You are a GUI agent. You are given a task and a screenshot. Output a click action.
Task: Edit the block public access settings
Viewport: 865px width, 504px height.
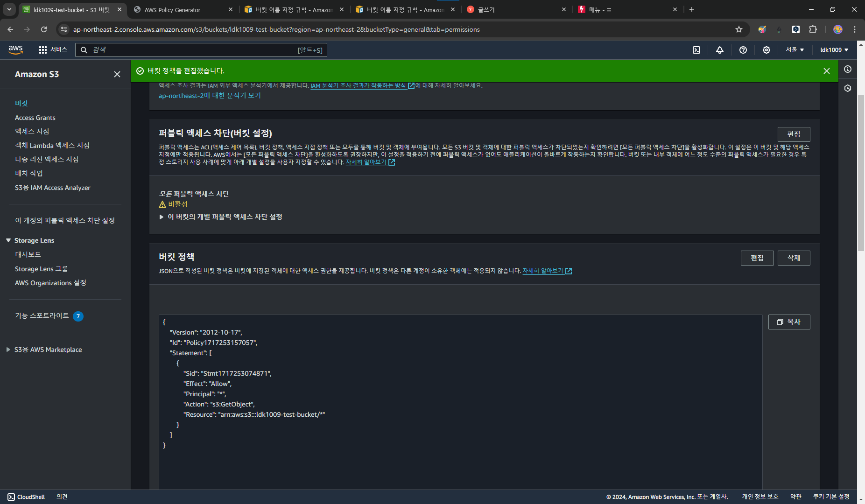click(794, 134)
